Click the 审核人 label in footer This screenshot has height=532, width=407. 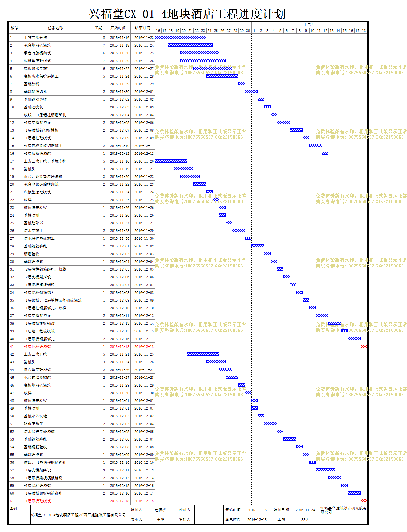tap(185, 519)
